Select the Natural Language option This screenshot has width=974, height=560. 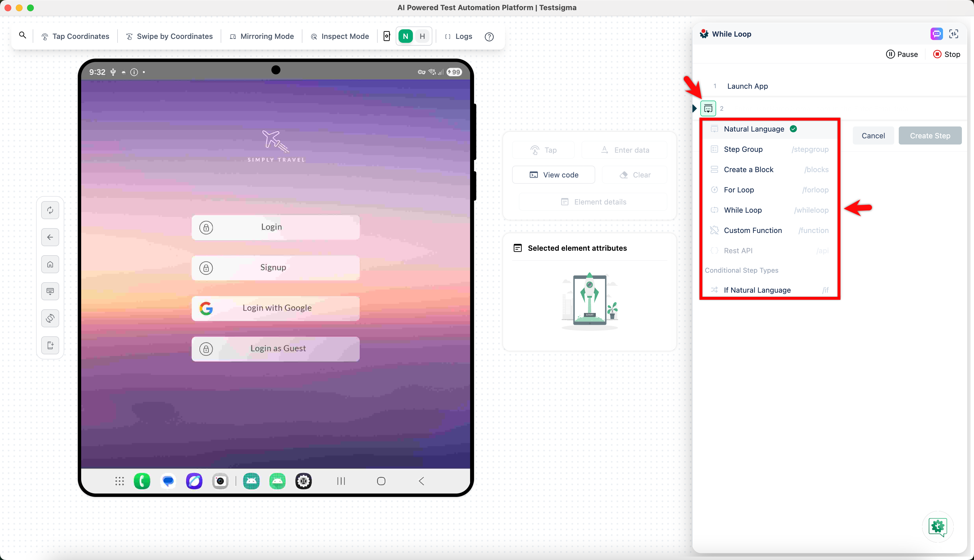click(754, 129)
